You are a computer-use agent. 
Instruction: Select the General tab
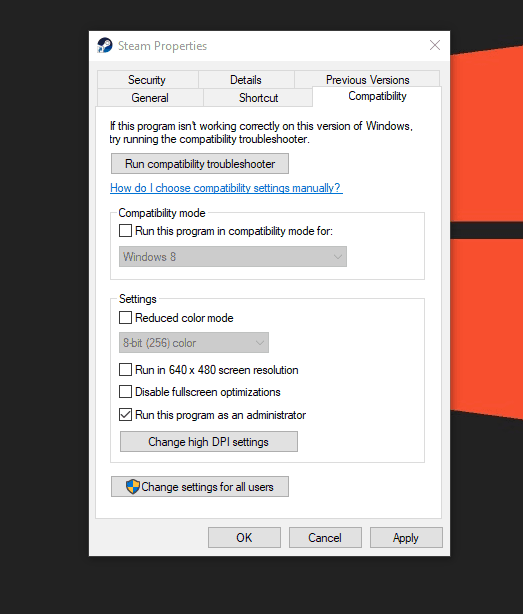coord(150,98)
